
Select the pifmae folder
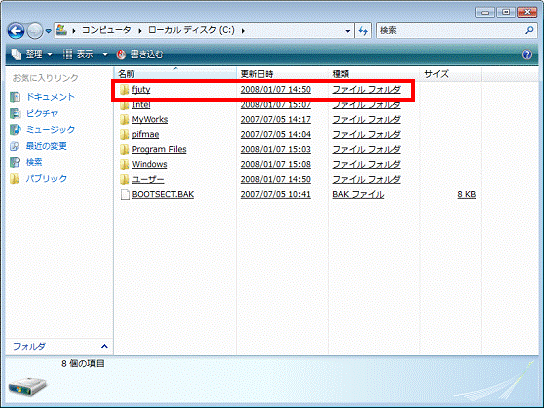145,134
